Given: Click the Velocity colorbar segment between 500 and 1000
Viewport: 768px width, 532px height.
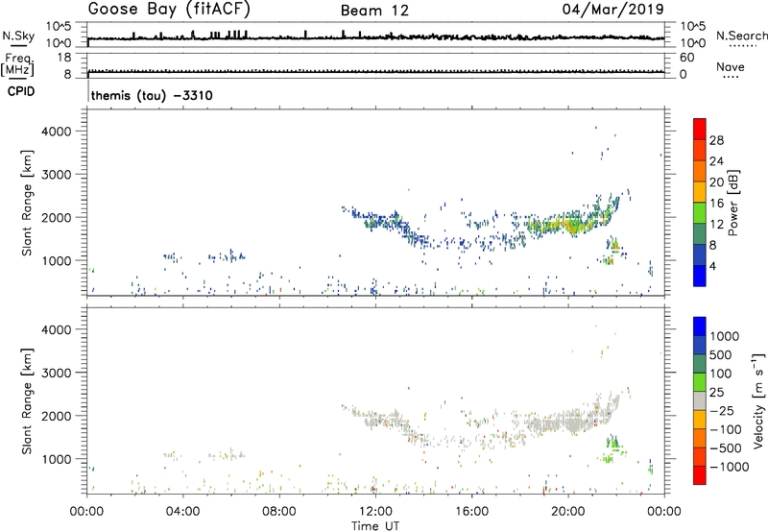Looking at the screenshot, I should 700,345.
